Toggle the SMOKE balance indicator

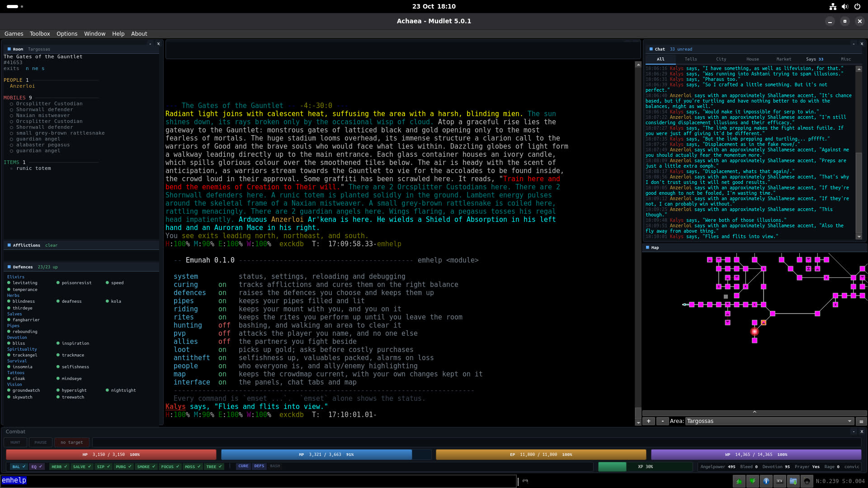(146, 467)
